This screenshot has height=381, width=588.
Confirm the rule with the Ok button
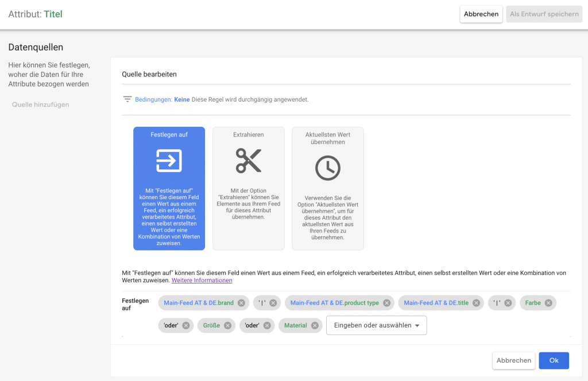point(554,360)
